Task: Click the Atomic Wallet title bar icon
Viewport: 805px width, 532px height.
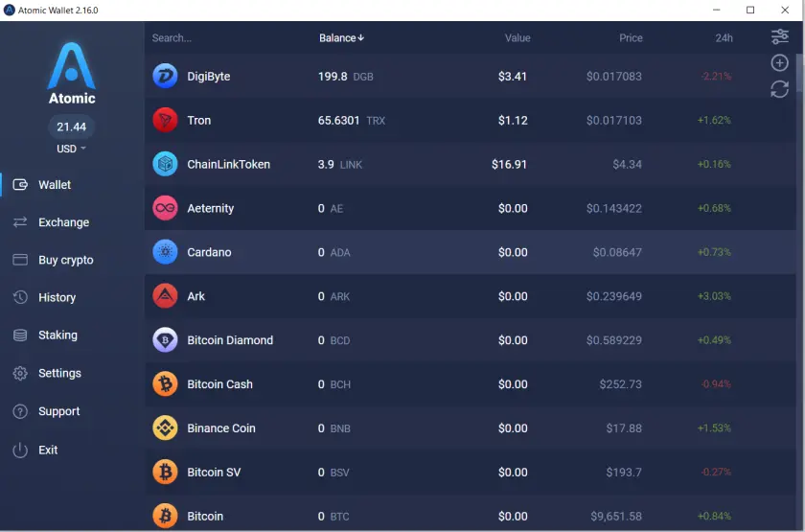Action: coord(10,10)
